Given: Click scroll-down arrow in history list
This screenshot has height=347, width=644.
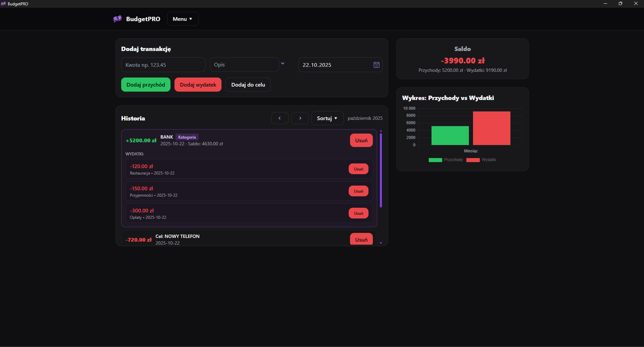Looking at the screenshot, I should coord(381,243).
